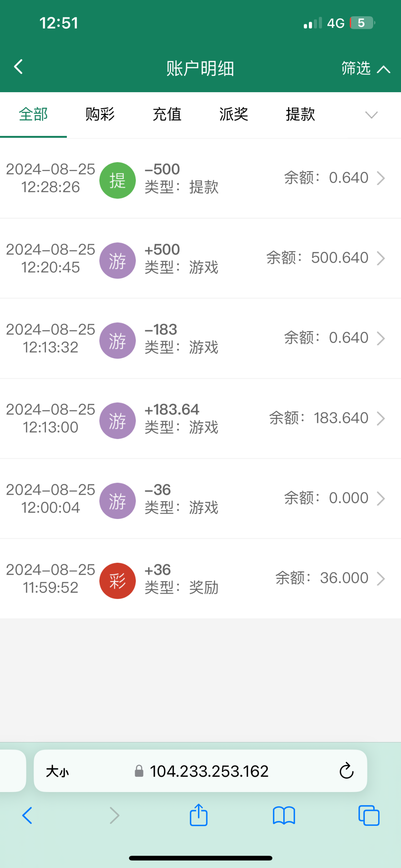Image resolution: width=401 pixels, height=868 pixels.
Task: Switch to the 购彩 tab
Action: pyautogui.click(x=100, y=114)
